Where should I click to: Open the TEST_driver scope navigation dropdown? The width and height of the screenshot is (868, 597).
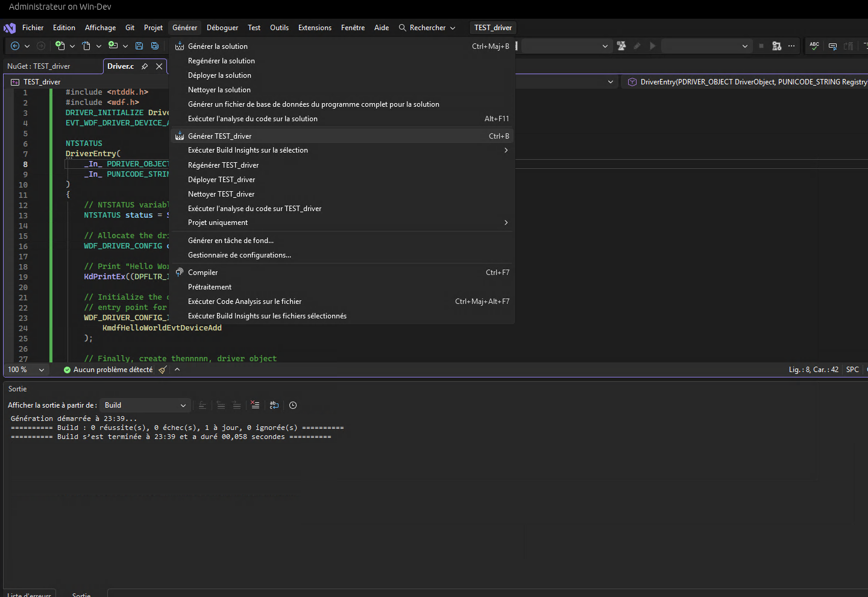611,82
